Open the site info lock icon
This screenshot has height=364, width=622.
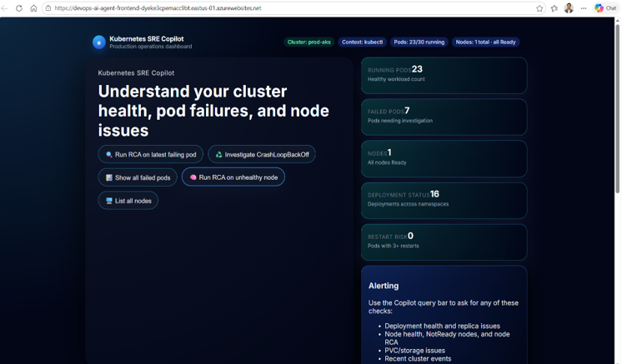coord(48,8)
